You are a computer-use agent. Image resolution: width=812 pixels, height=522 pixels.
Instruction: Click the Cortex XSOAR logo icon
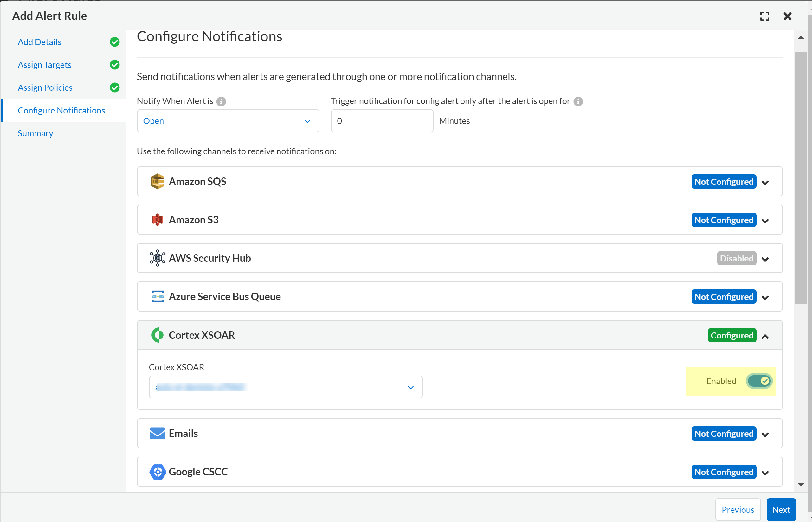(x=157, y=335)
